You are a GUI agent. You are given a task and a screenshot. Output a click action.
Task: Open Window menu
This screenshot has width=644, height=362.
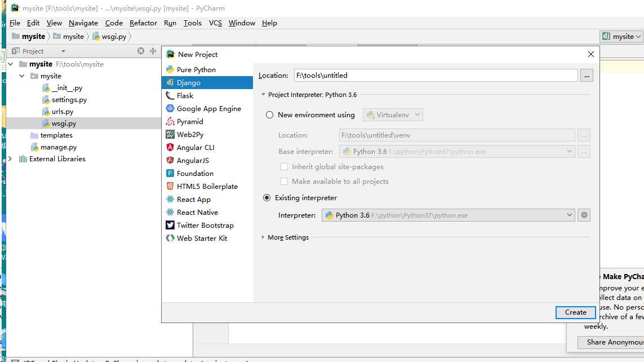pyautogui.click(x=242, y=23)
